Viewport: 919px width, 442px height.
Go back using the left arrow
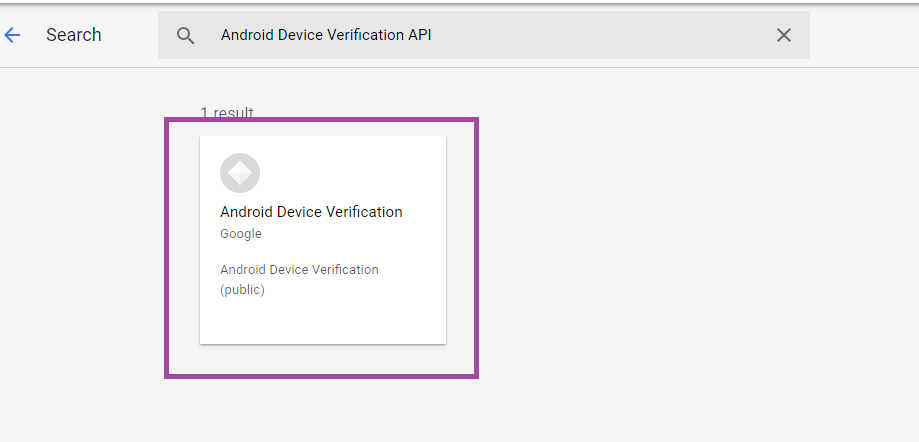pyautogui.click(x=13, y=35)
